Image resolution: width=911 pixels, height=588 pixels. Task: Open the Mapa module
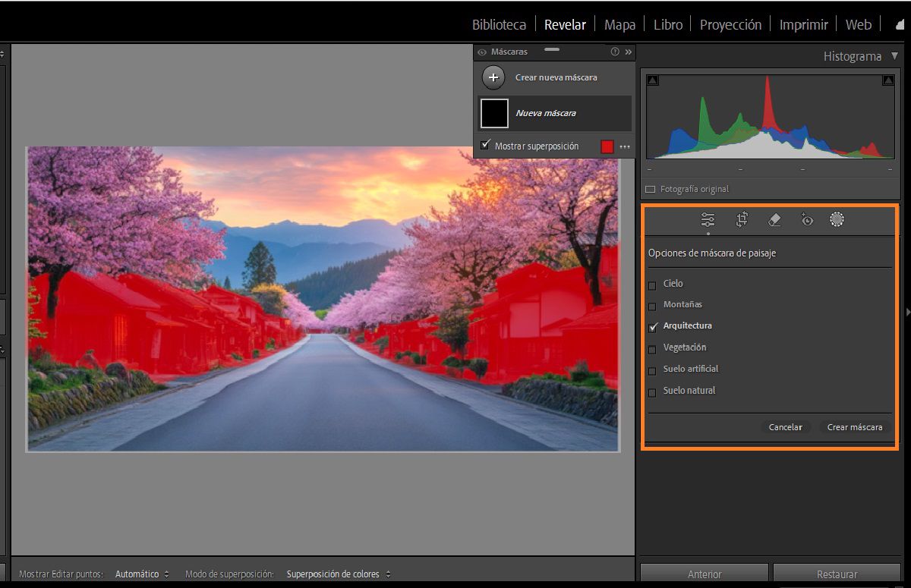[619, 25]
